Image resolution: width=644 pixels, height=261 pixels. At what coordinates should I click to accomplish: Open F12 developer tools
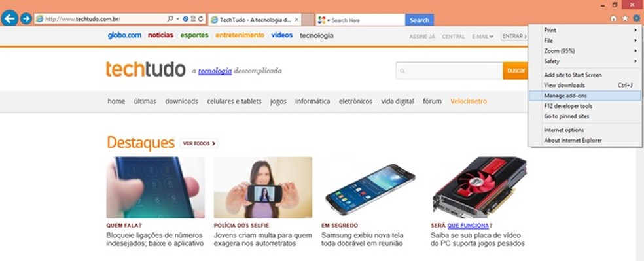click(585, 106)
